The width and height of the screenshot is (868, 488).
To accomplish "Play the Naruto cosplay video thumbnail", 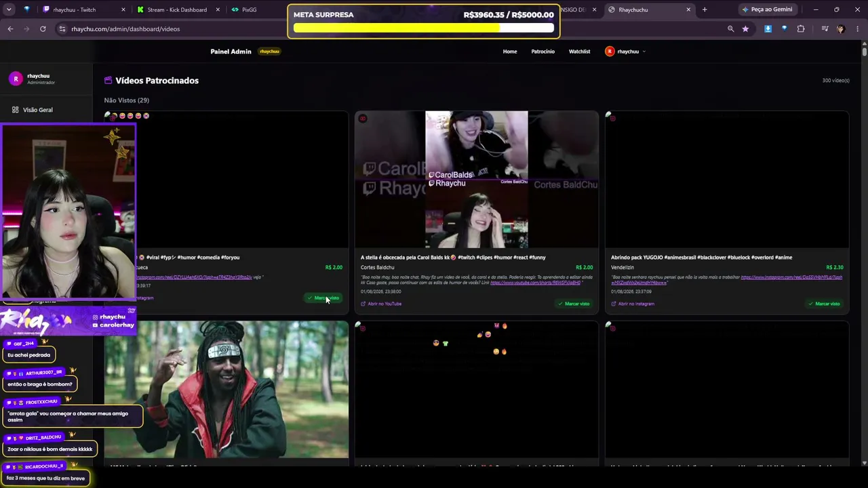I will coord(226,390).
